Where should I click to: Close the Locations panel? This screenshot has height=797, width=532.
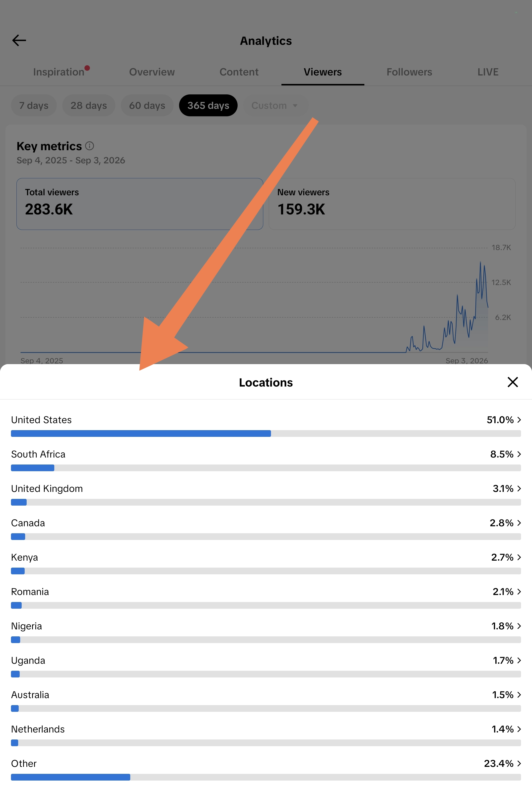click(512, 382)
